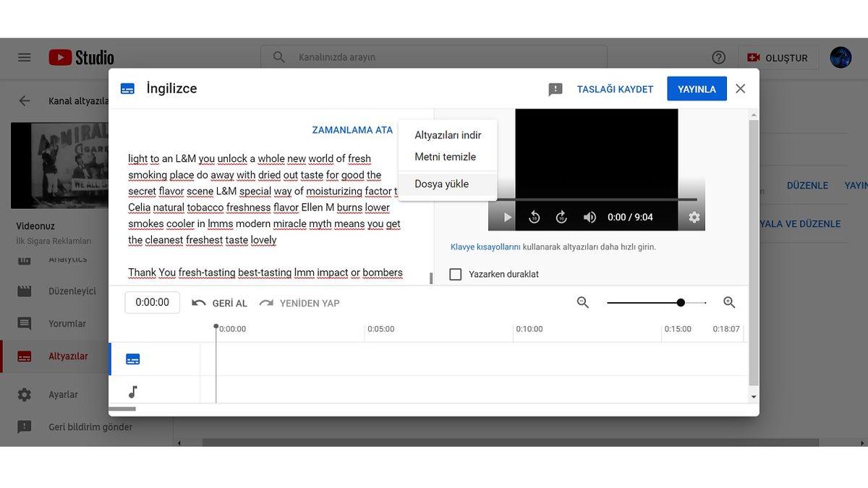Select the subtitles track icon on the timeline
Viewport: 868px width, 488px height.
[132, 358]
